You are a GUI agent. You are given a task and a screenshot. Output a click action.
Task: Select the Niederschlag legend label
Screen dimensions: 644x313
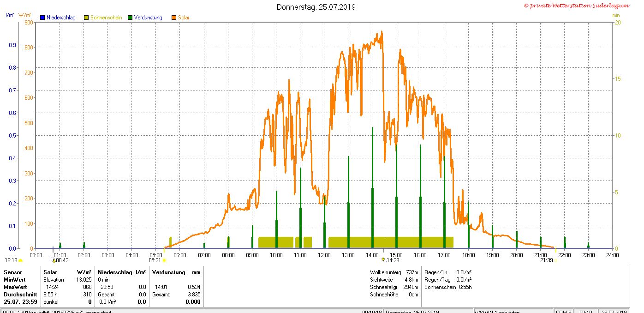tap(61, 18)
